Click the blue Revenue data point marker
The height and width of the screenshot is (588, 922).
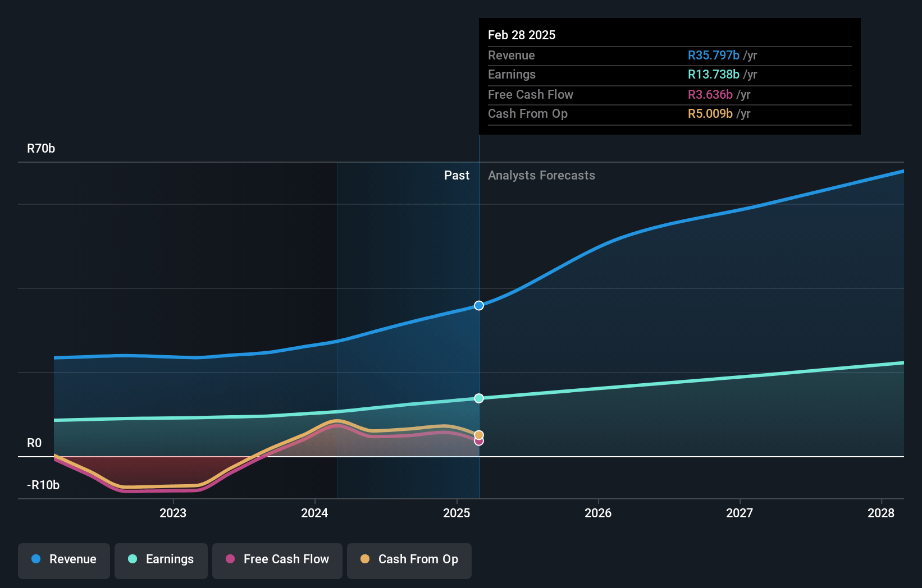(479, 306)
